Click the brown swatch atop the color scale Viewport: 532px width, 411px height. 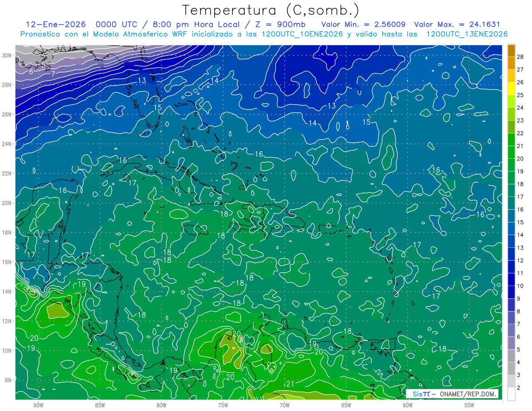(511, 51)
